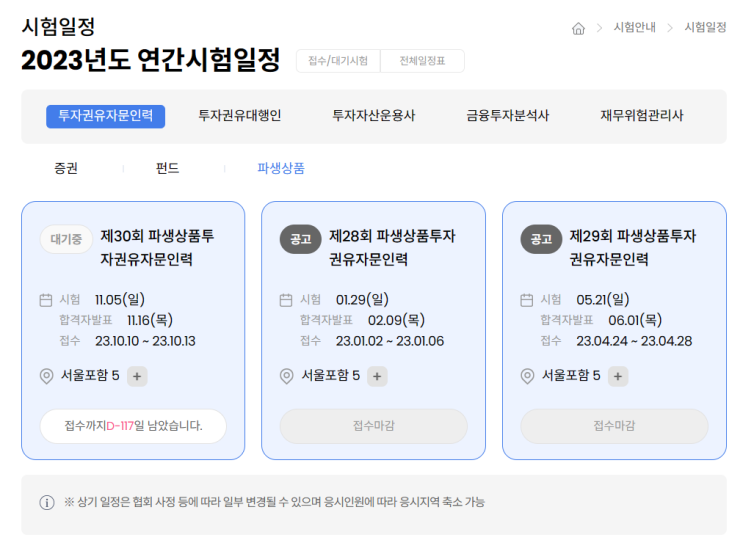Screen dimensions: 743x543
Task: Click location pin icon on 제29회 card
Action: 527,376
